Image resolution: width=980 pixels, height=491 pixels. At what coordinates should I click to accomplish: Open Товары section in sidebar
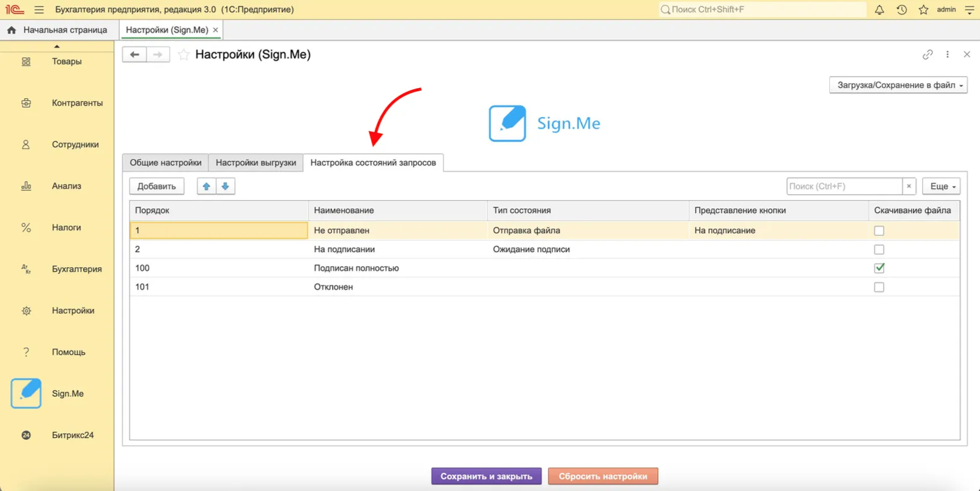57,62
